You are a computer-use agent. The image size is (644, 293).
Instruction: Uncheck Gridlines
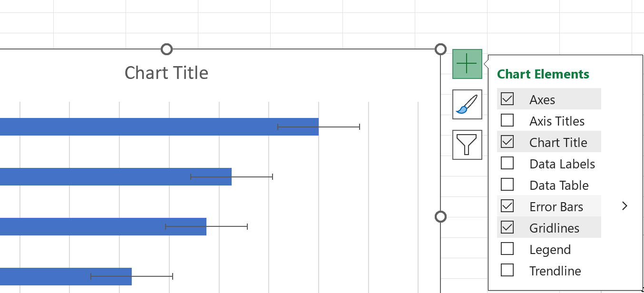coord(507,227)
